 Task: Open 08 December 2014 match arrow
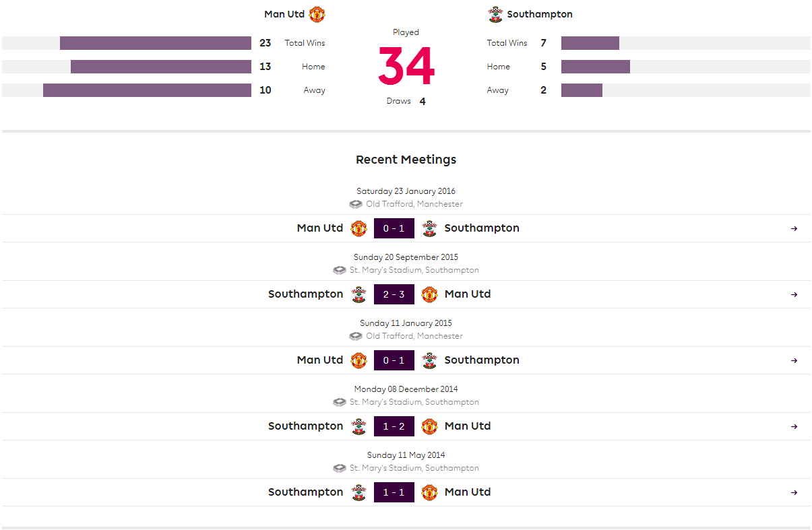[x=794, y=426]
